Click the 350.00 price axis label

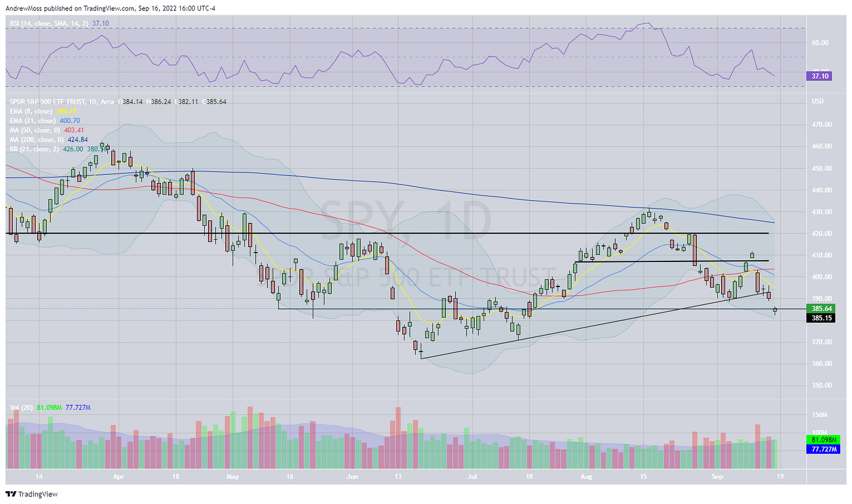pyautogui.click(x=821, y=385)
